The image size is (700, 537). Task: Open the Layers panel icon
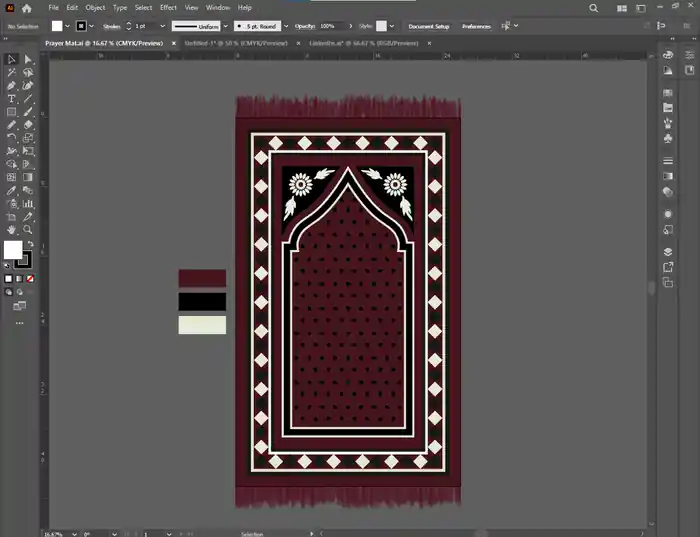[x=668, y=252]
